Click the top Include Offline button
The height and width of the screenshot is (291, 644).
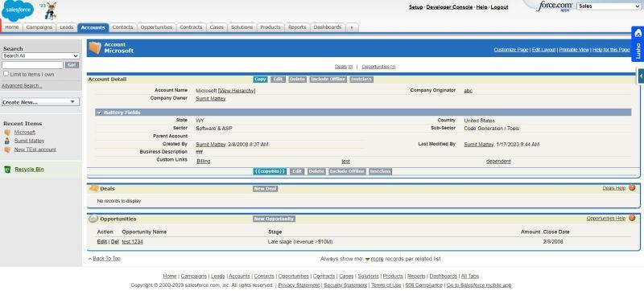click(328, 80)
